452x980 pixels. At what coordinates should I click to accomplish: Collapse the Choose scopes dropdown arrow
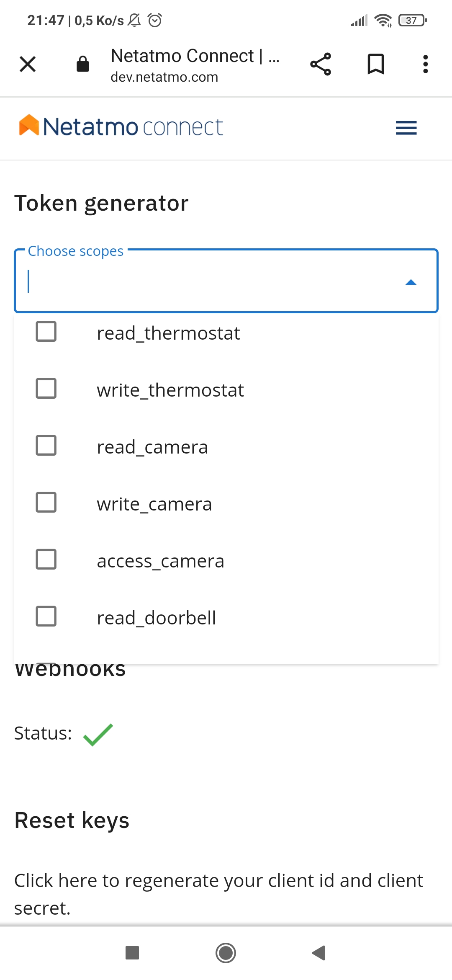411,282
